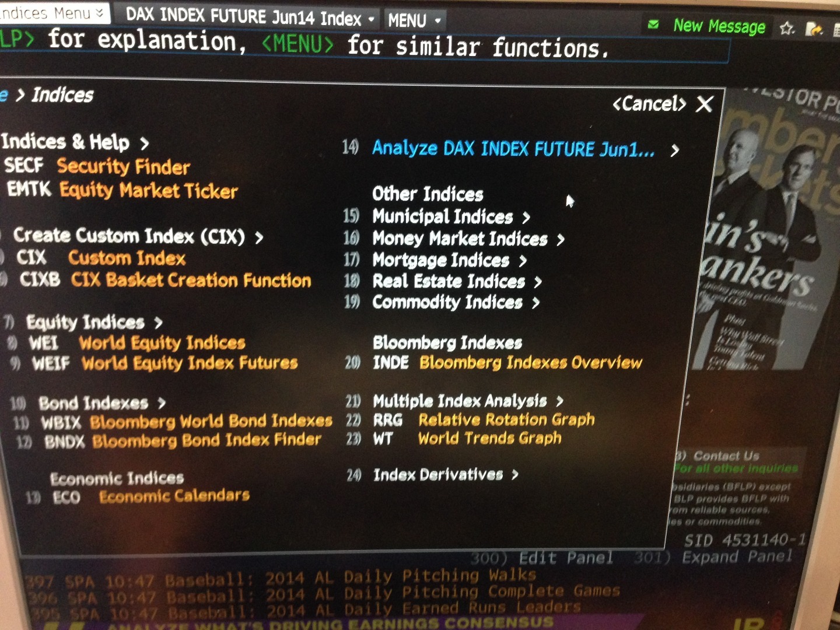This screenshot has width=840, height=630.
Task: Click the Economic Indices heading
Action: click(117, 478)
